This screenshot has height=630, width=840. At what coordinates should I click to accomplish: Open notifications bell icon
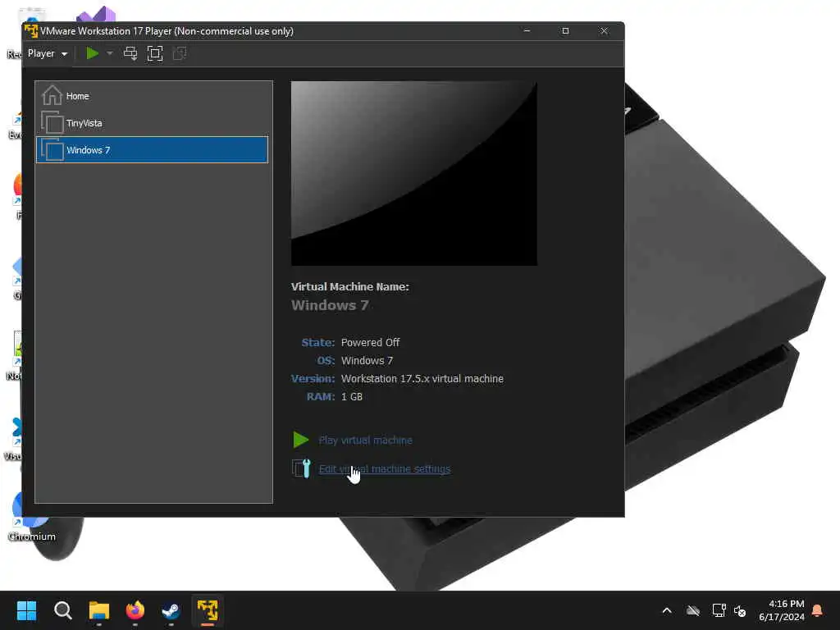click(x=818, y=610)
